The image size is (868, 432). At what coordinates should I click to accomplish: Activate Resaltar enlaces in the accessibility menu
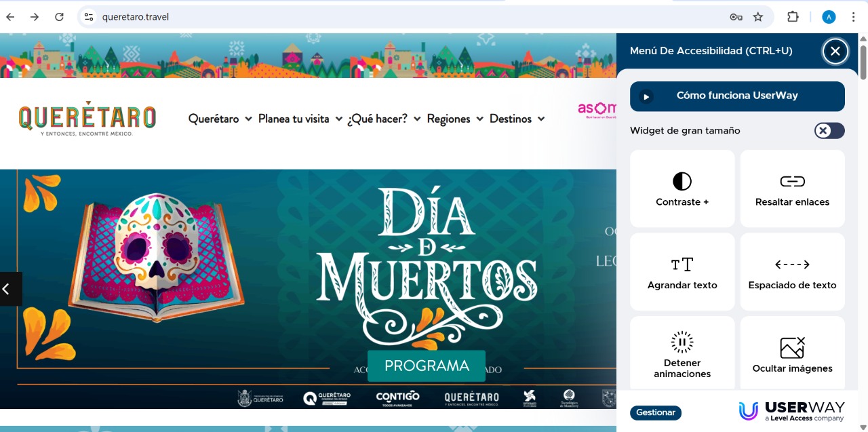(x=792, y=188)
